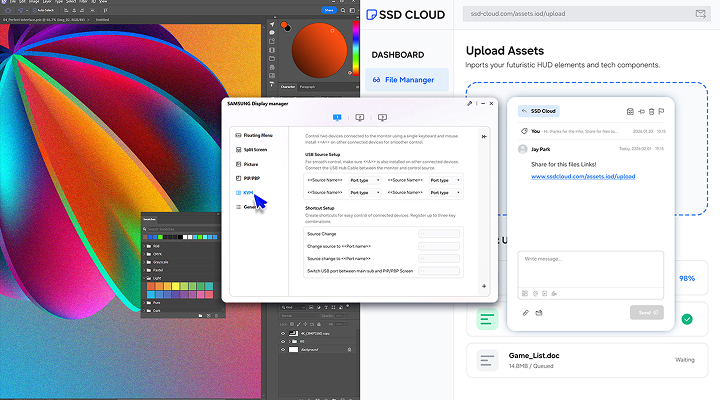Select first monitor icon in Display manager
The height and width of the screenshot is (400, 720).
[x=337, y=118]
